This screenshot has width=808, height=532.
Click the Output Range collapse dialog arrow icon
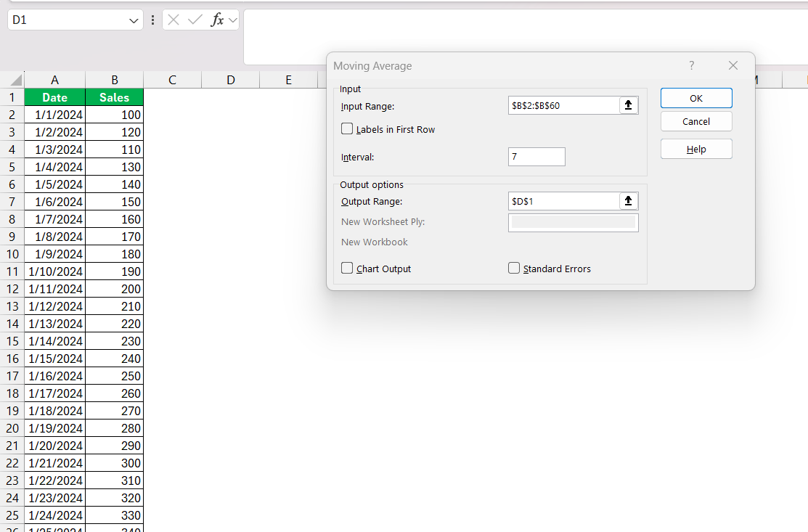[x=628, y=201]
